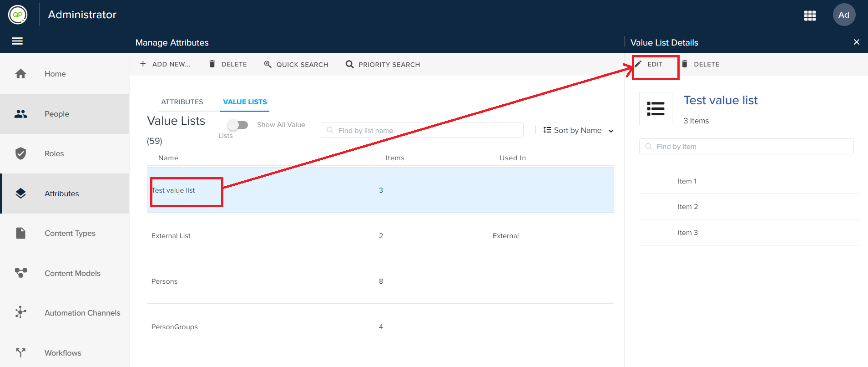Click the trash icon in Value List Details
Screen dimensions: 868x367
[x=685, y=64]
